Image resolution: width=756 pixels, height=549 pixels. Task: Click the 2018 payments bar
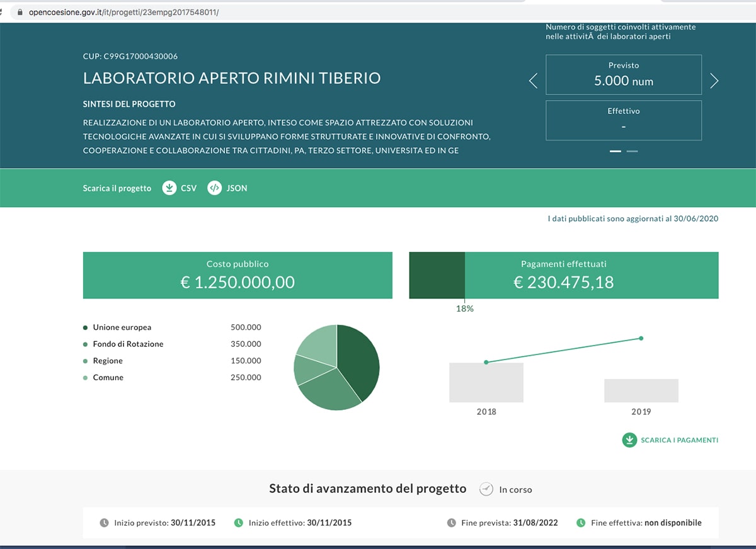point(486,382)
